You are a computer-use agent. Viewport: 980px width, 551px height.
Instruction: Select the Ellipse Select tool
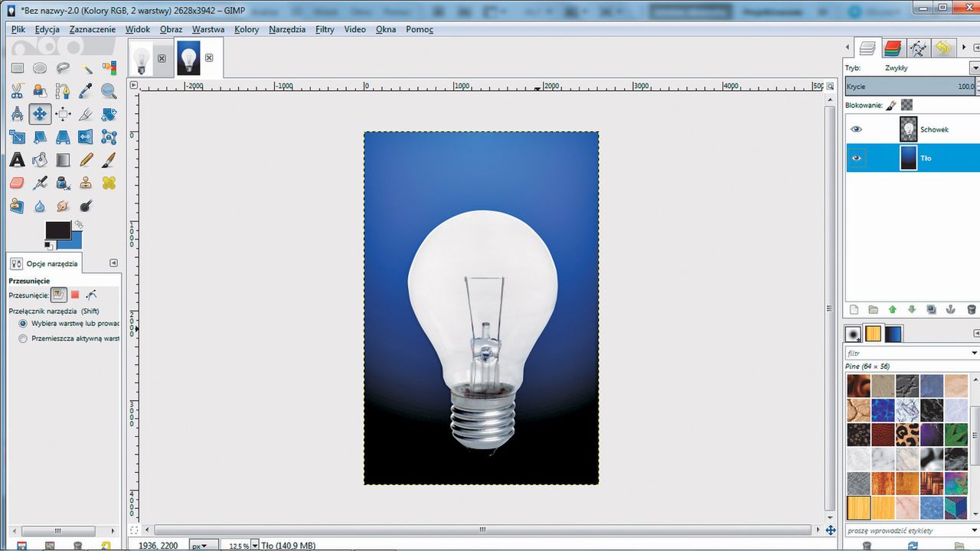tap(40, 69)
